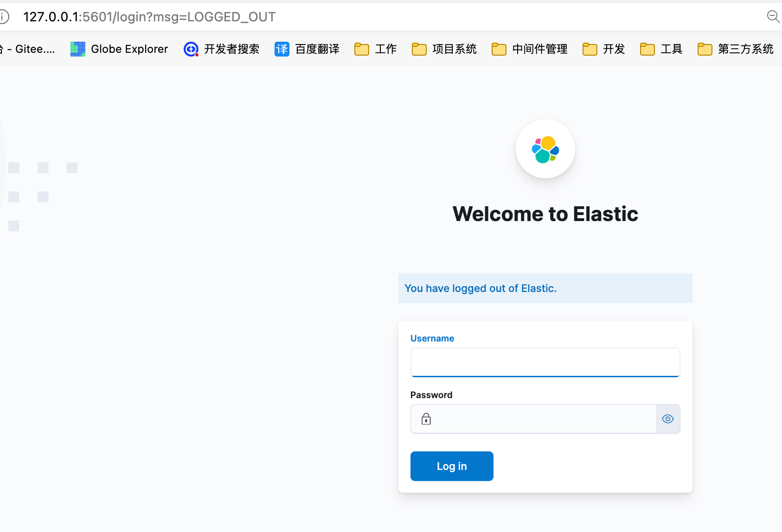Click the 'Welcome to Elastic' heading

[x=545, y=214]
